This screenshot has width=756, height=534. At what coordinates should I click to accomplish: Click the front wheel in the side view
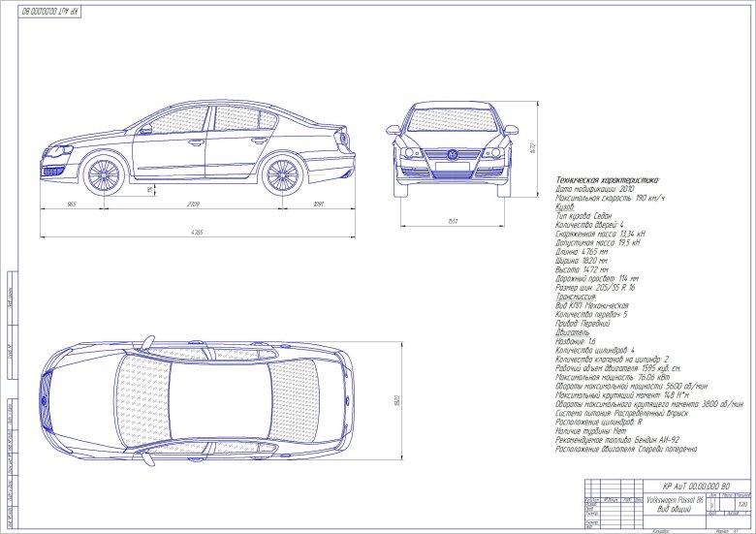104,174
